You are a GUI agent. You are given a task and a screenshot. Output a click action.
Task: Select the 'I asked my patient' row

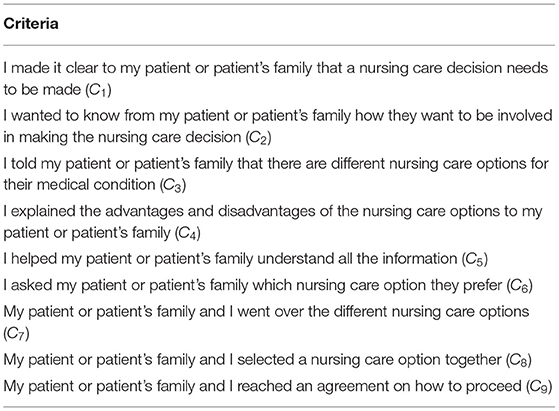(268, 286)
